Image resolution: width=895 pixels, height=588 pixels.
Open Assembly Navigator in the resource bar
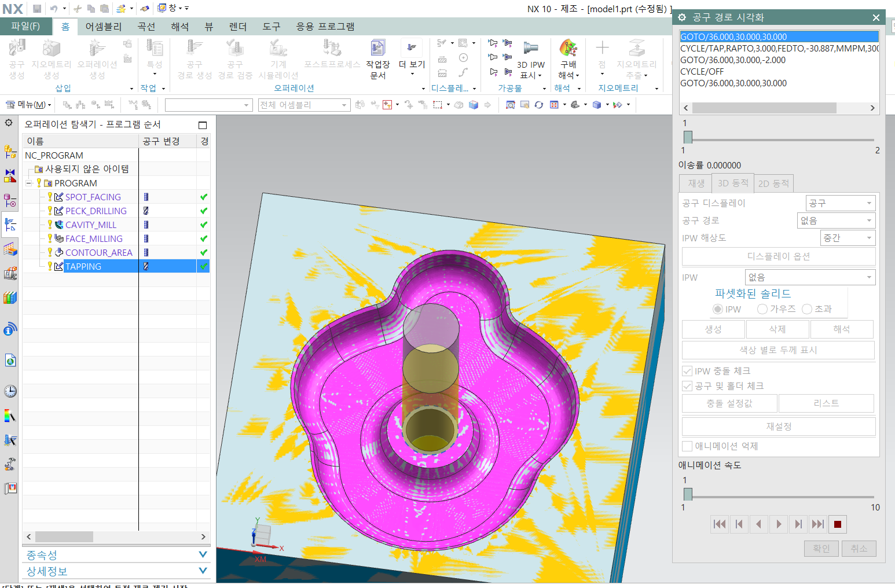(10, 152)
